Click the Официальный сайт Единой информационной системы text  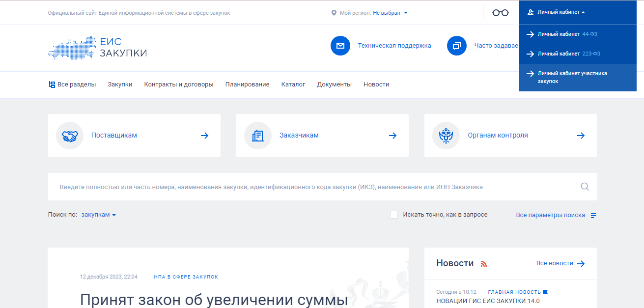[139, 13]
